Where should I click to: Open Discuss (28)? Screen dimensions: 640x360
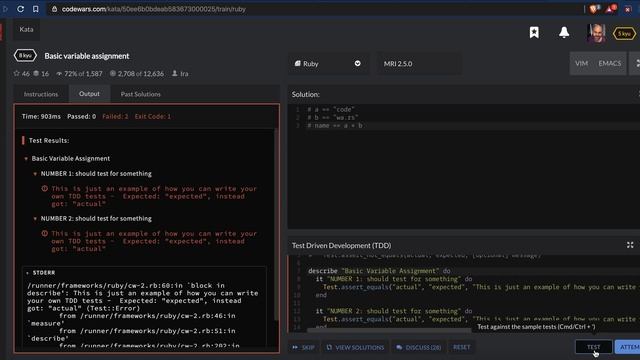(x=419, y=347)
